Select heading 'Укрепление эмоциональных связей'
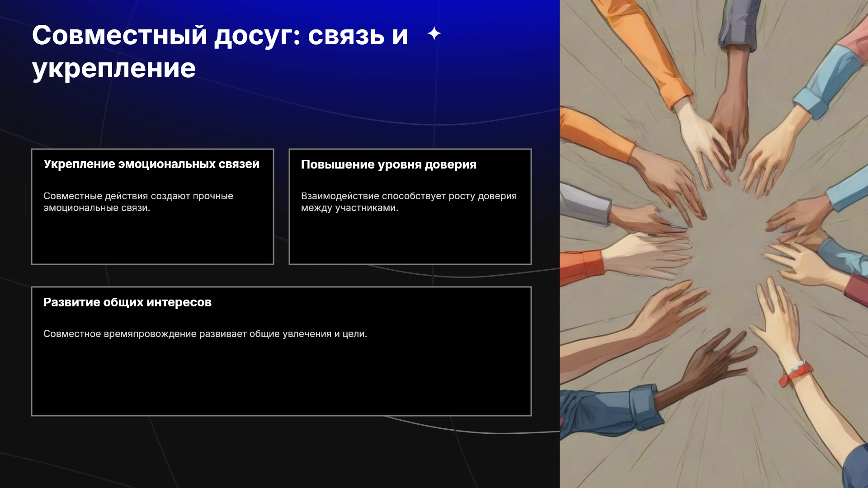 pos(151,164)
